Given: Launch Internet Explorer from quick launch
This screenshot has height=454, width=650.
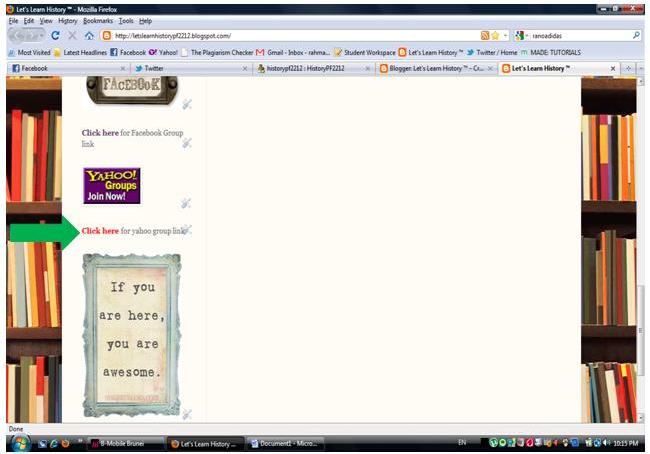Looking at the screenshot, I should pos(53,444).
